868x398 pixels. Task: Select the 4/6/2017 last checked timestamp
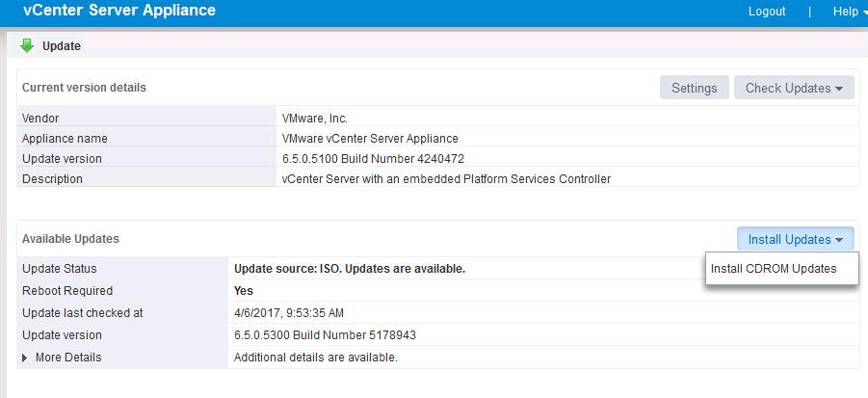[x=289, y=313]
